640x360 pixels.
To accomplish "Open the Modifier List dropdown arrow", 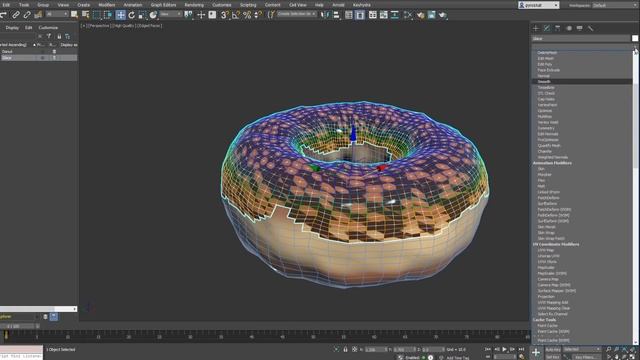I will (x=636, y=47).
